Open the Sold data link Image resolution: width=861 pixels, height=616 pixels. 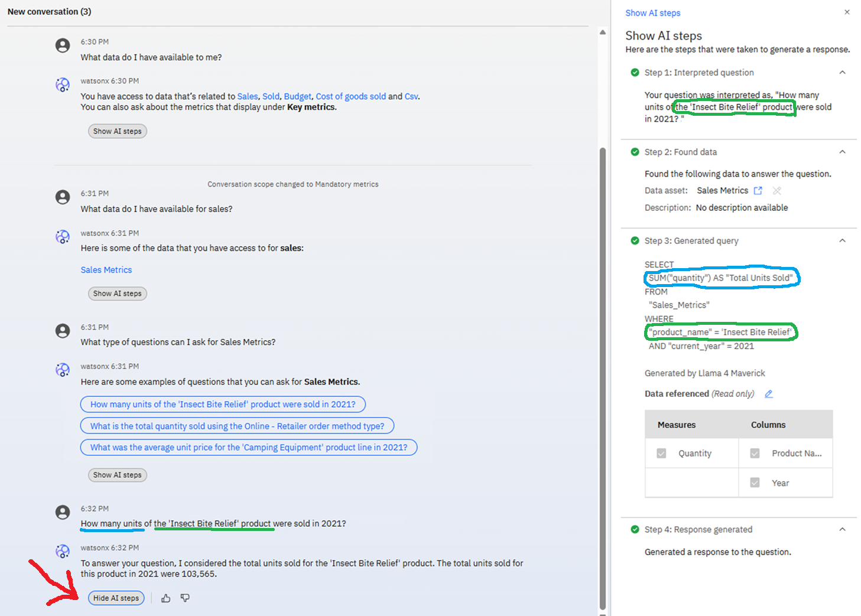(271, 96)
